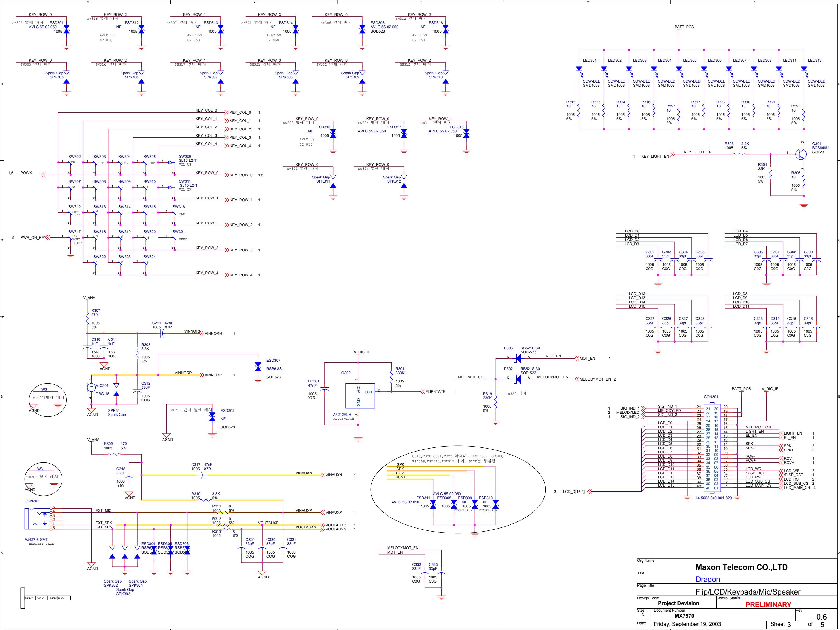840x630 pixels.
Task: Click the 'OBG-18' microphone part label
Action: tap(102, 394)
